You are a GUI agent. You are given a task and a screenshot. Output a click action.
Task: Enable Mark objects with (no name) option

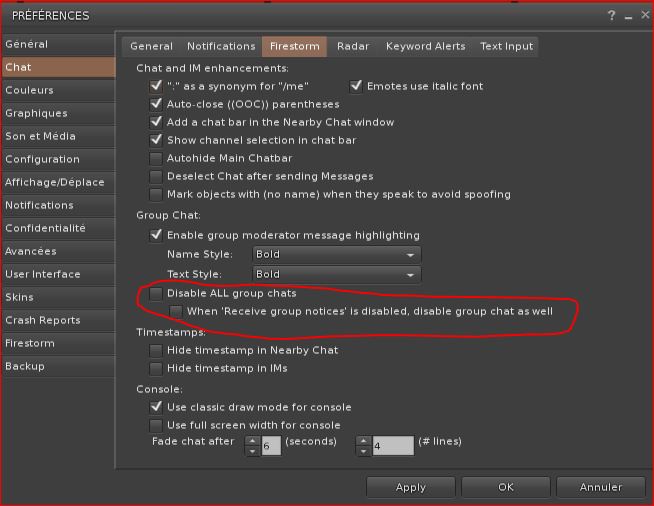(156, 194)
